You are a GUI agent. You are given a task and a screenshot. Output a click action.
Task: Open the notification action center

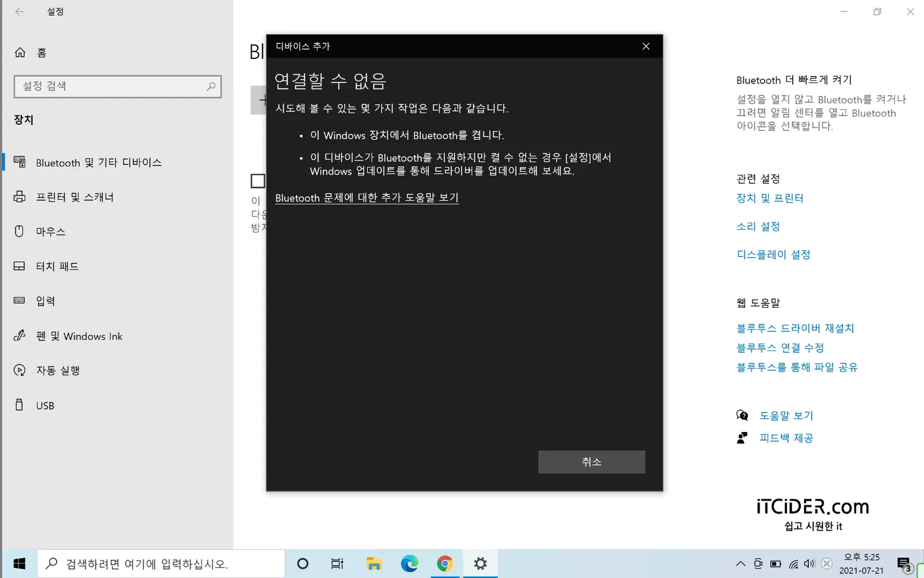[x=905, y=564]
